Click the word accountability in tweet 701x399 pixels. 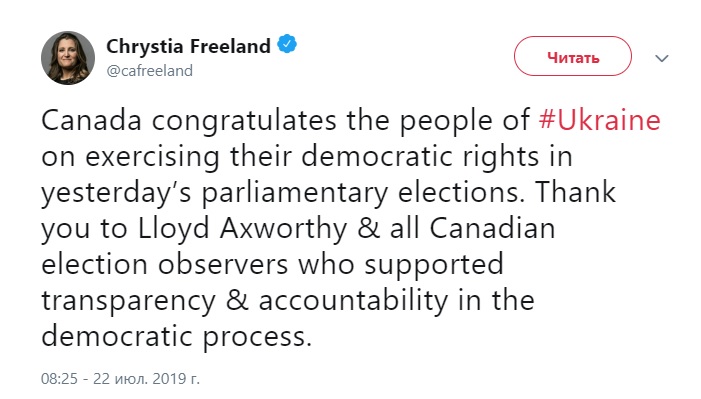coord(353,300)
